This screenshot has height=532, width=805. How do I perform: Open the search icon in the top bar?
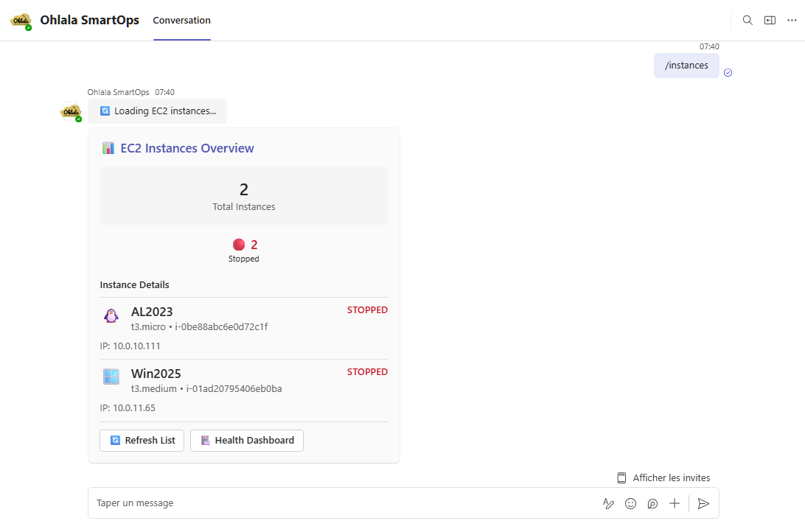(747, 20)
